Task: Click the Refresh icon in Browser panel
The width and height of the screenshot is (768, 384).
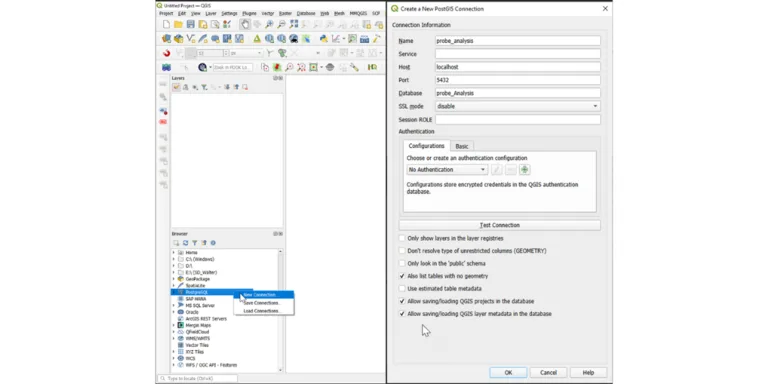Action: tap(185, 243)
